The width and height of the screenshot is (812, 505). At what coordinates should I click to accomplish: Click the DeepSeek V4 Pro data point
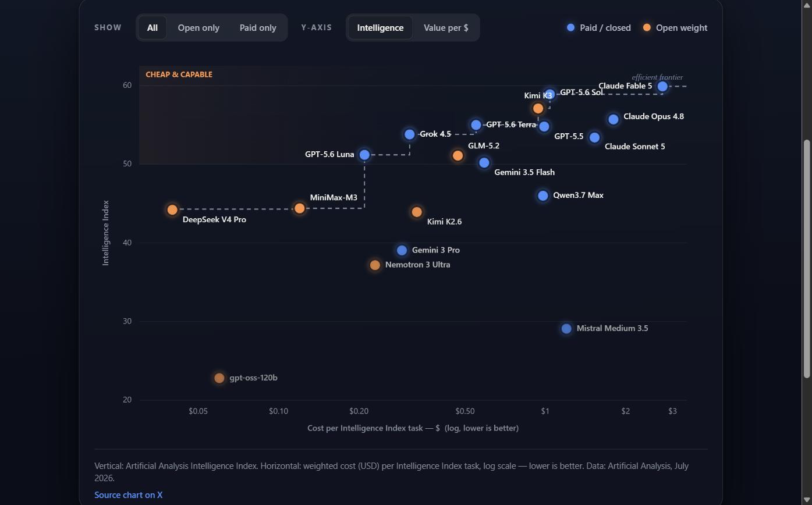(172, 209)
